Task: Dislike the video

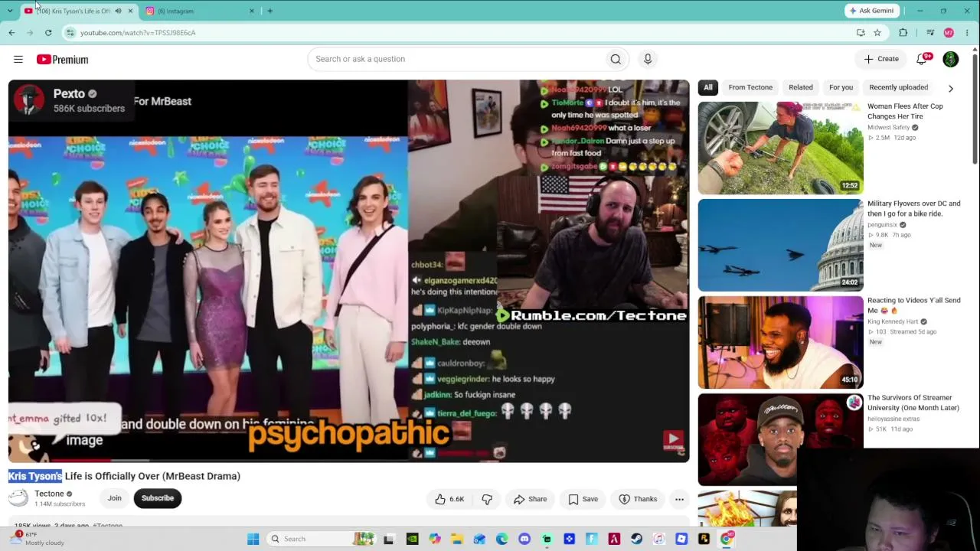Action: 487,499
